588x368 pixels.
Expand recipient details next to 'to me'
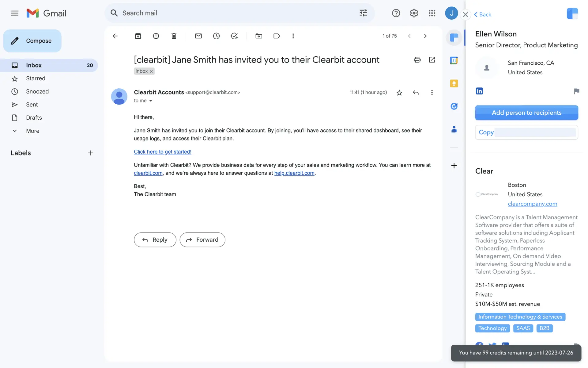tap(150, 101)
